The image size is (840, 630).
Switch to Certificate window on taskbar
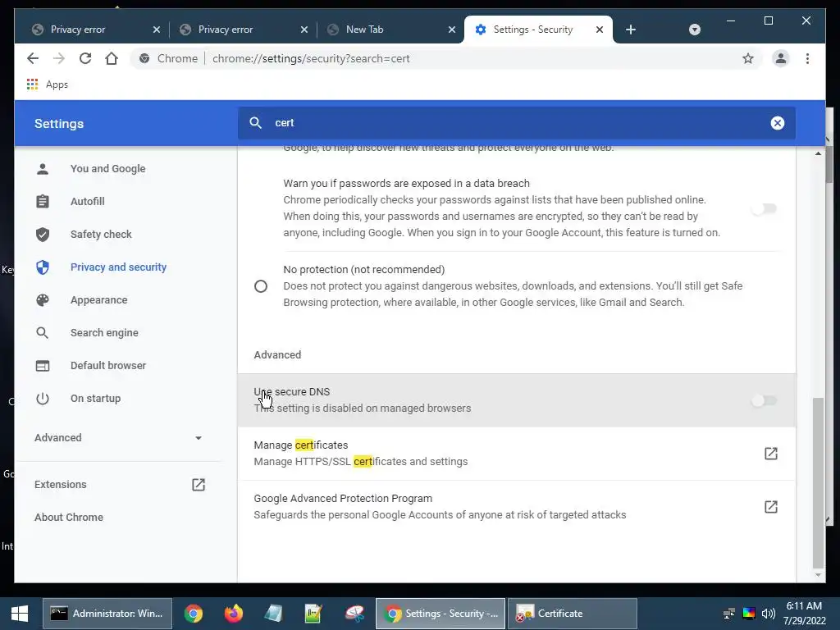pos(572,614)
